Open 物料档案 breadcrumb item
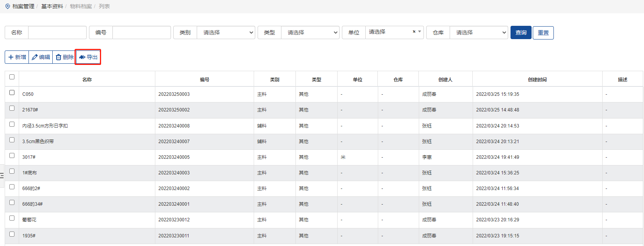This screenshot has height=246, width=644. click(81, 6)
